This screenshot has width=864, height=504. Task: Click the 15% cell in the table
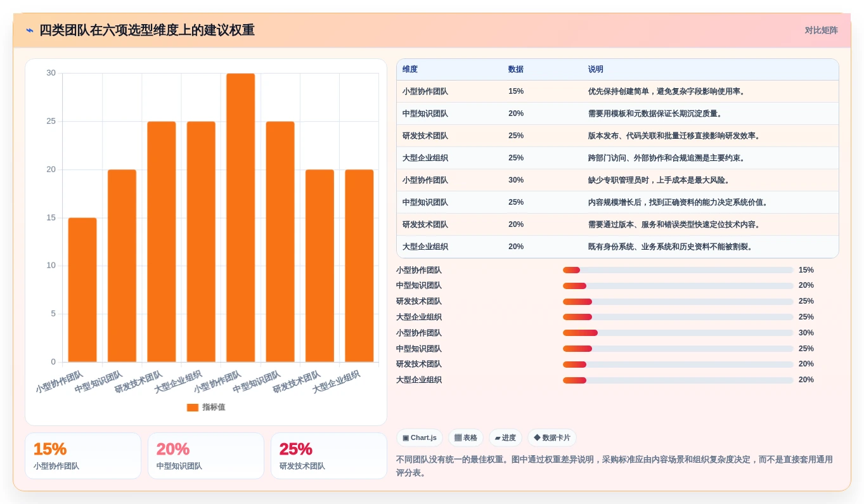click(543, 91)
